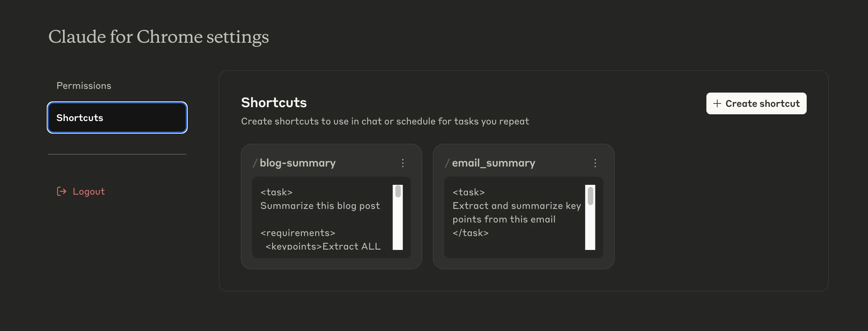
Task: Click the Shortcuts panel heading
Action: (274, 103)
